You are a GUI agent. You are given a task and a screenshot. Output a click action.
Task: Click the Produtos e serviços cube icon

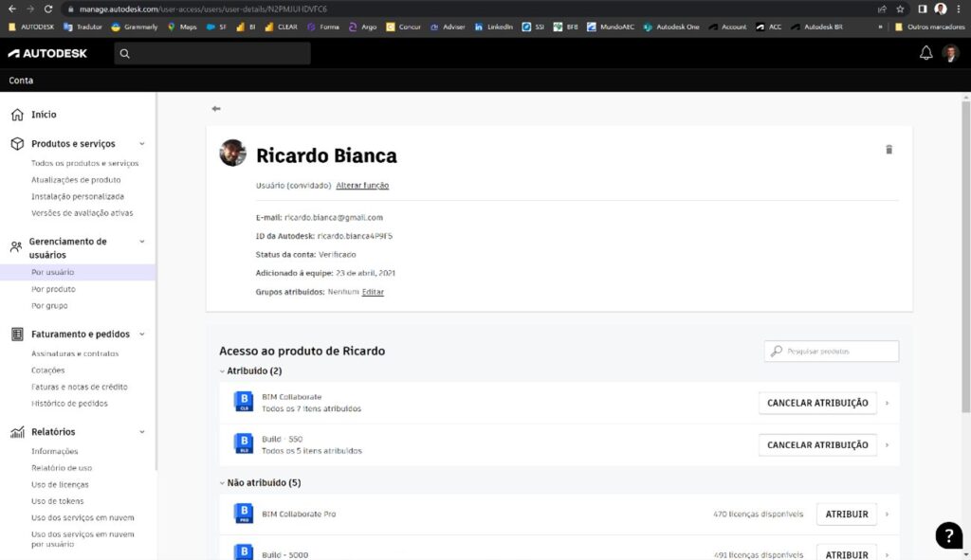(17, 144)
